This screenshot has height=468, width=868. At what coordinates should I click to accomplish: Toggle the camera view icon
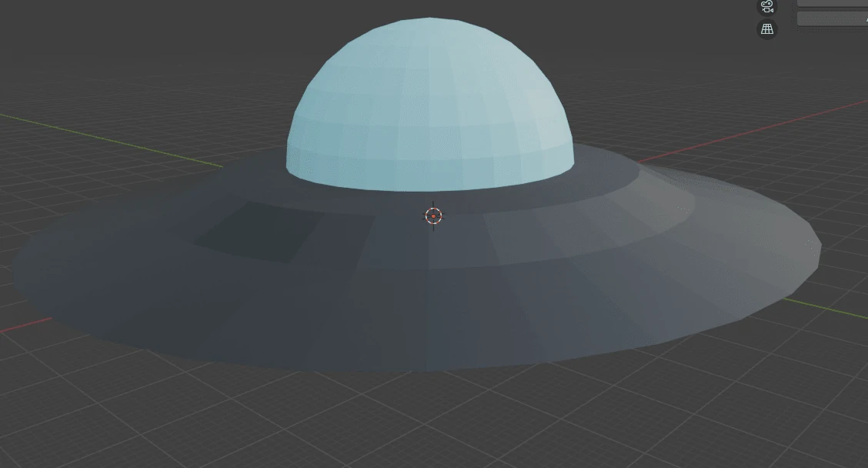point(767,7)
